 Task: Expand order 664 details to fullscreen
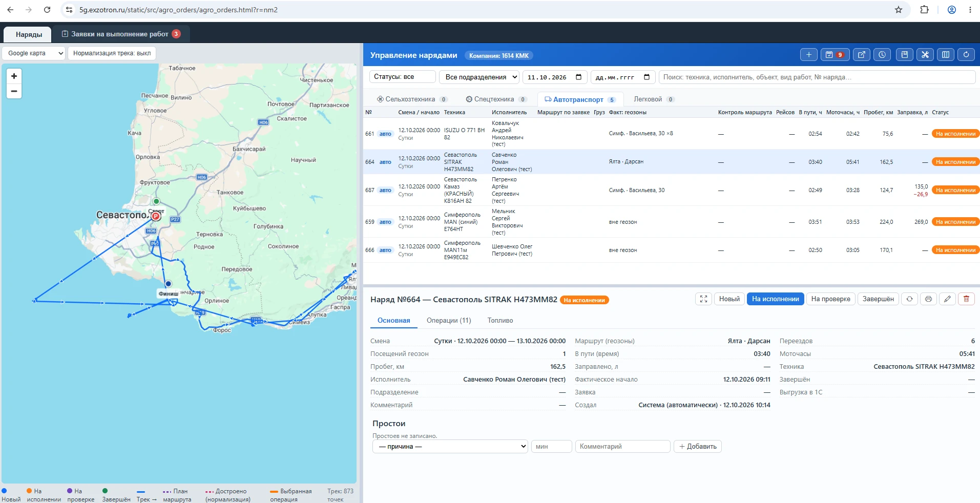point(703,299)
